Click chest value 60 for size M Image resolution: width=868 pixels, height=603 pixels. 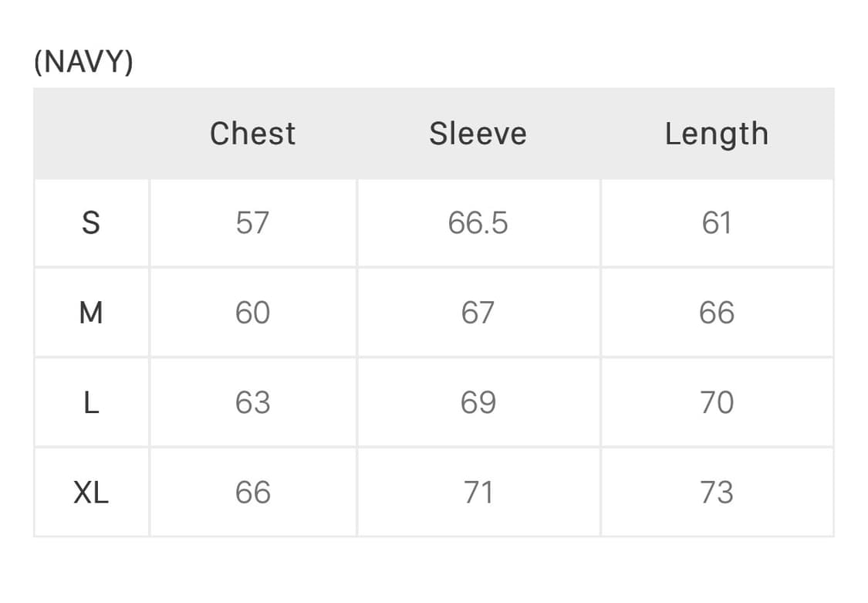252,313
